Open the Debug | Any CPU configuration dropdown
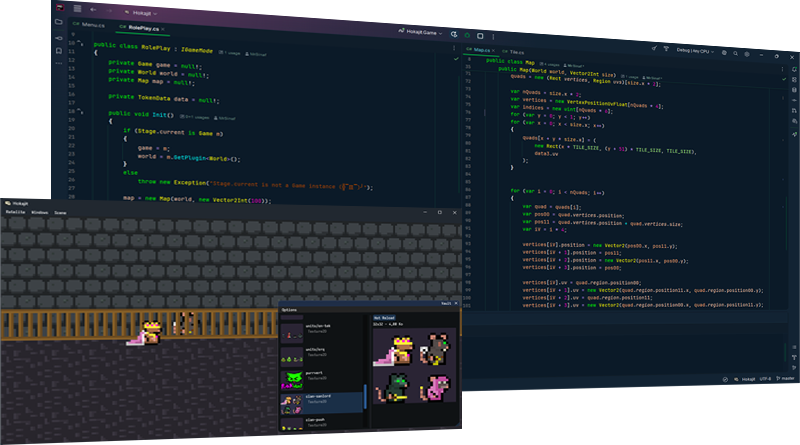This screenshot has width=800, height=445. pos(695,51)
